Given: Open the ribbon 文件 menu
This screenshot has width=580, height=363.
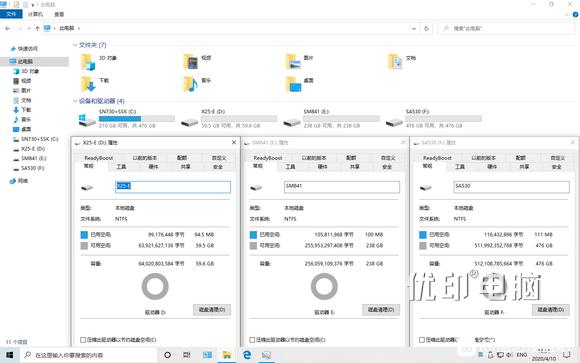Looking at the screenshot, I should (11, 14).
